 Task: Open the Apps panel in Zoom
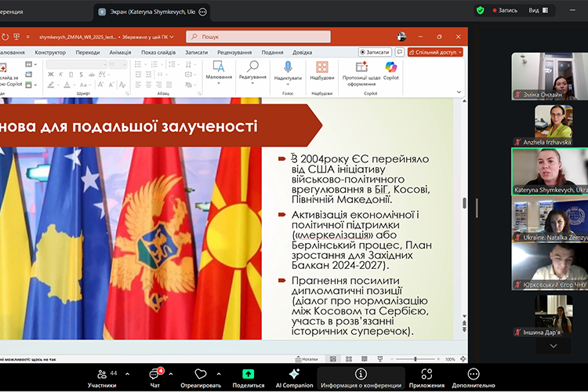(426, 377)
